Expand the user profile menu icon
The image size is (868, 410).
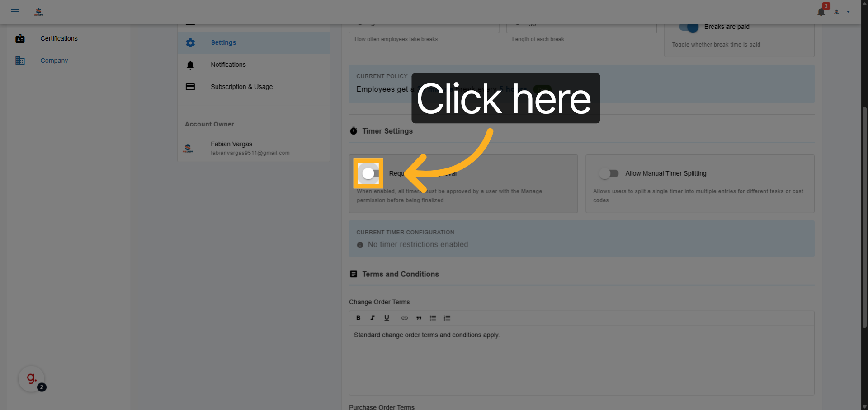837,12
